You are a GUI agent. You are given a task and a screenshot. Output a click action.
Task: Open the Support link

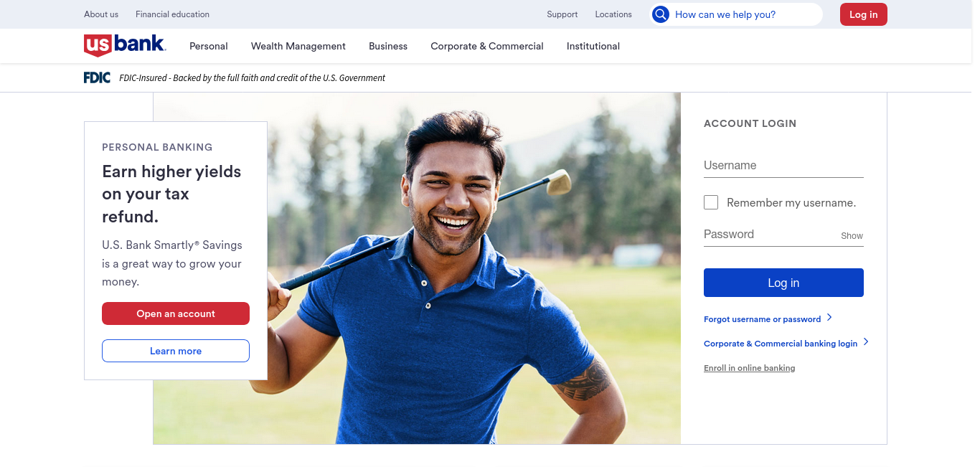tap(562, 14)
